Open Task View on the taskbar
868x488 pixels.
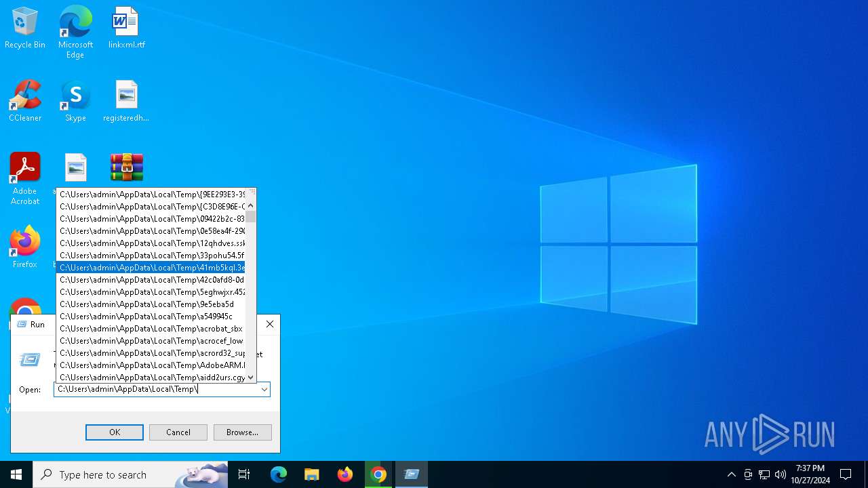244,474
